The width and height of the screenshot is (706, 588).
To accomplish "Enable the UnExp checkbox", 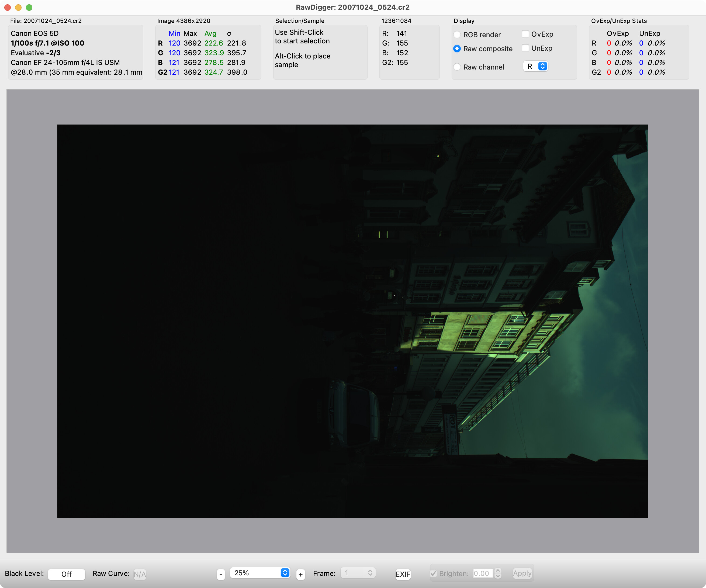I will pyautogui.click(x=525, y=48).
